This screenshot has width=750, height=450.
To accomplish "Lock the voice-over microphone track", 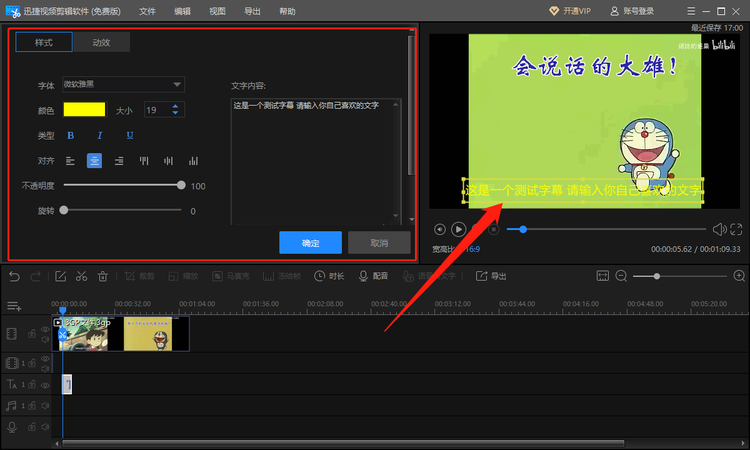I will [32, 427].
